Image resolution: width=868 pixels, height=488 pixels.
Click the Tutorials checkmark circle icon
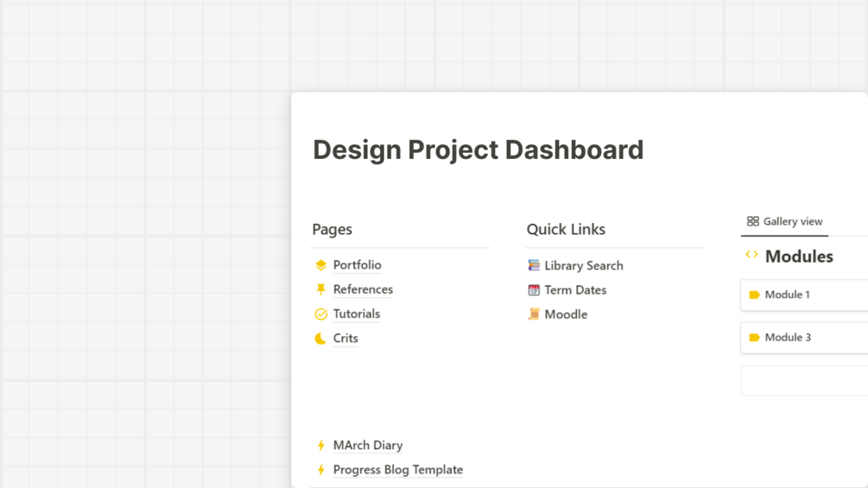pyautogui.click(x=320, y=314)
